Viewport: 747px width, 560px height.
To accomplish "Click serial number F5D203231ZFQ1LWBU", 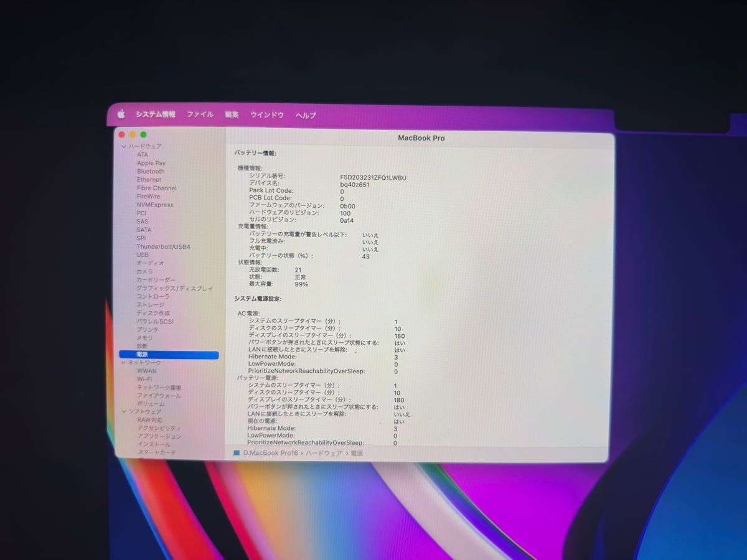I will click(373, 177).
